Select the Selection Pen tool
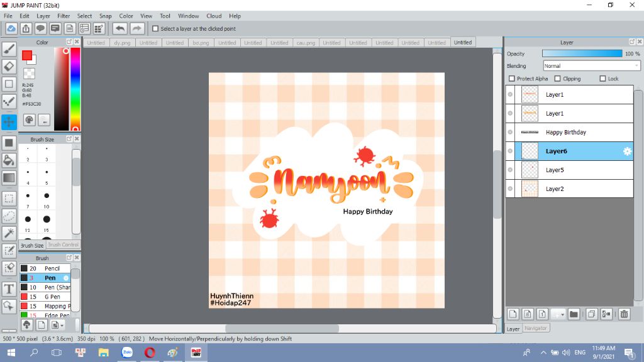The width and height of the screenshot is (644, 362). click(x=9, y=251)
